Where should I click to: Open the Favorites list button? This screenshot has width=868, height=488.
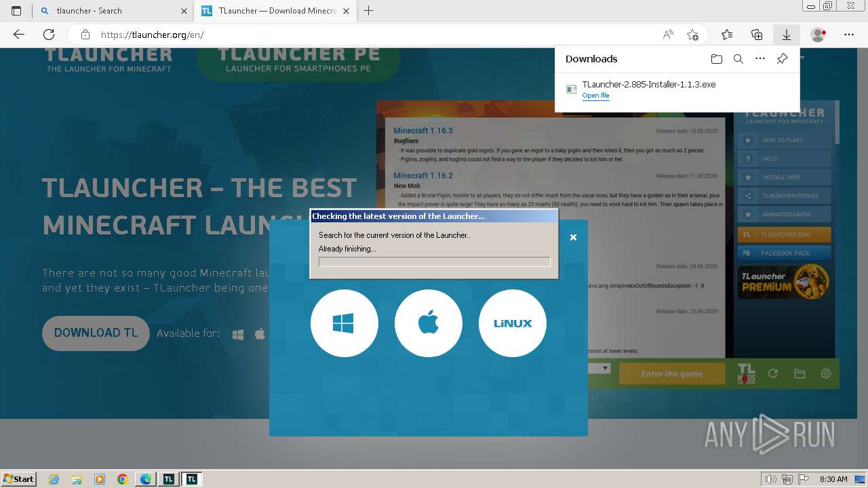coord(727,35)
